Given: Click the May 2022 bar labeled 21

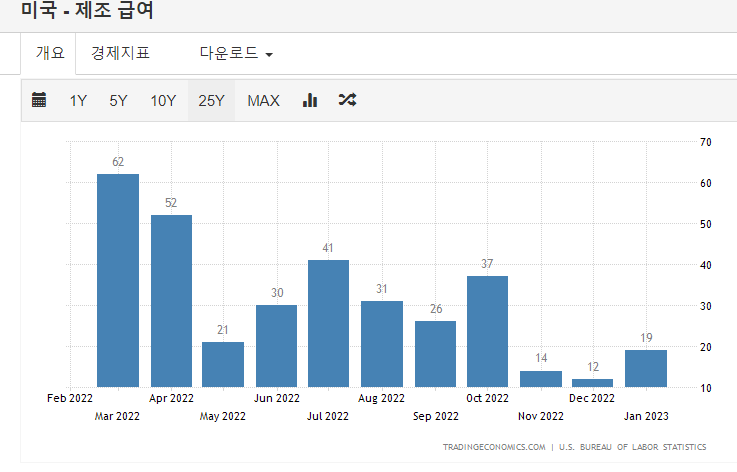Looking at the screenshot, I should pyautogui.click(x=223, y=364).
